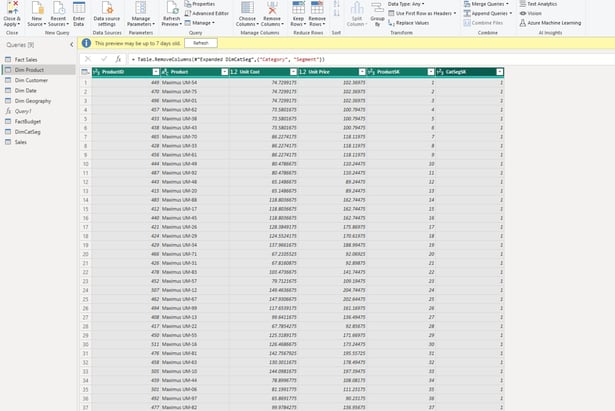Cancel the formula bar edit
Screen dimensions: 615x411
(88, 59)
